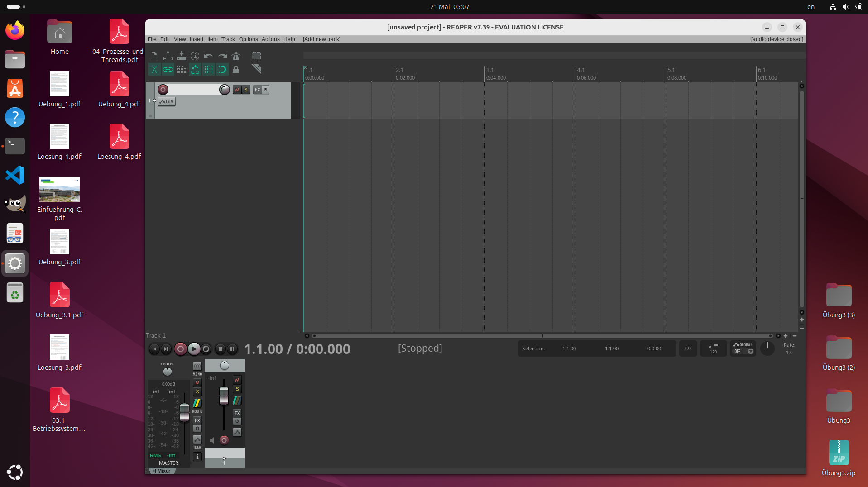868x487 pixels.
Task: Click master info 'i' button in mixer
Action: coord(197,457)
